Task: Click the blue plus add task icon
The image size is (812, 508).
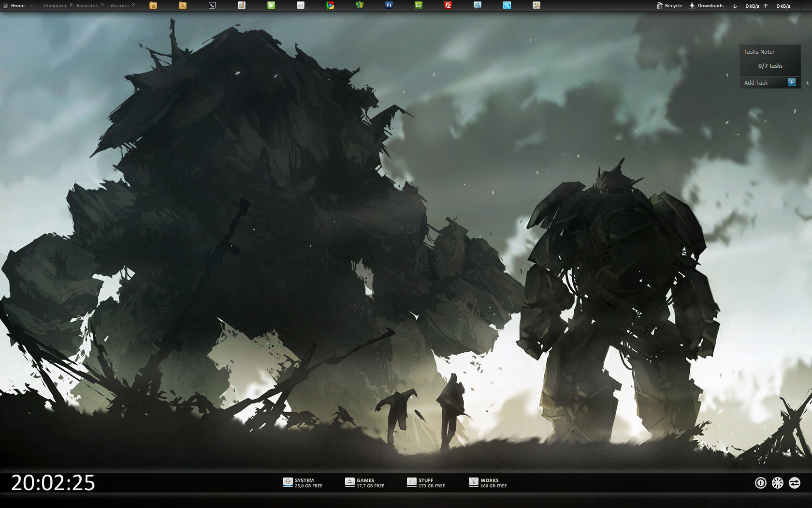Action: [x=792, y=82]
